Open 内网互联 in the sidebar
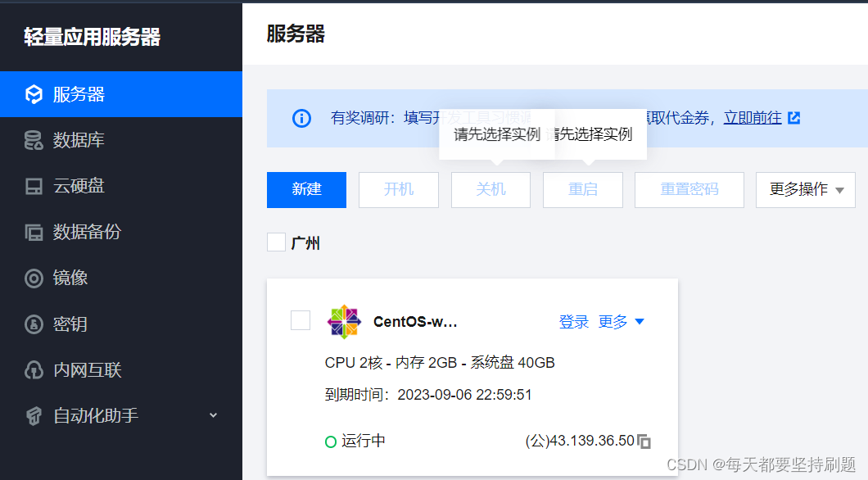868x480 pixels. point(121,369)
